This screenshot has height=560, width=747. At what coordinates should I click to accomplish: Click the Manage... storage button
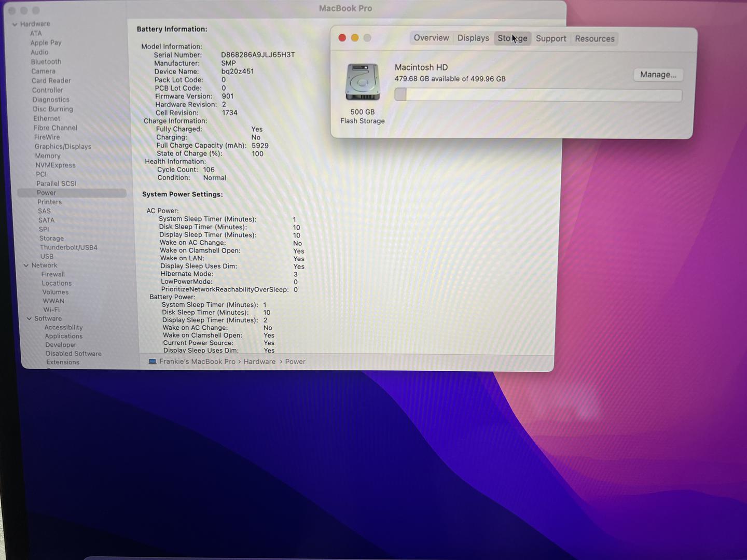658,75
